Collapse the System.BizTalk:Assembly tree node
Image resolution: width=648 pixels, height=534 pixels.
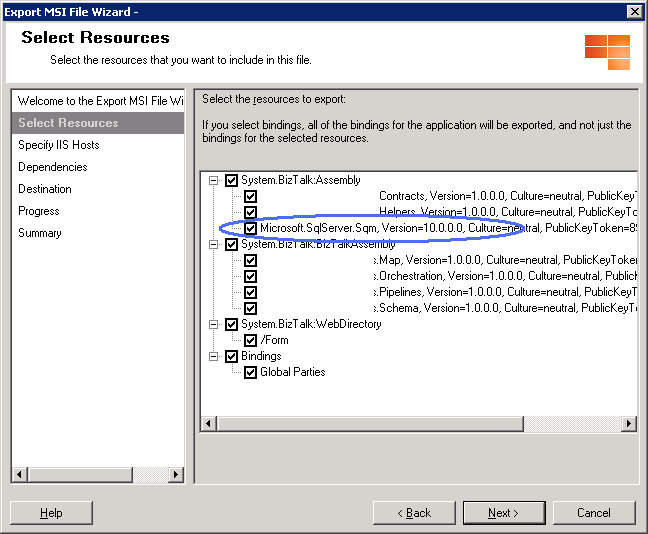(213, 180)
